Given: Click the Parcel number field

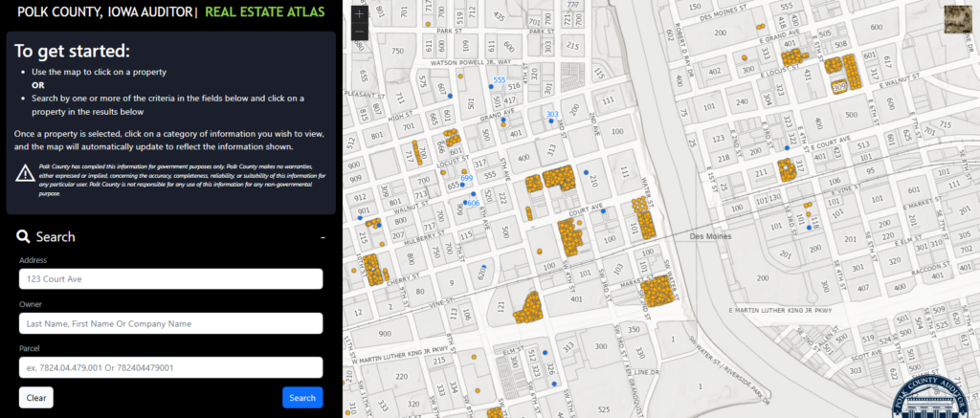Looking at the screenshot, I should click(170, 367).
